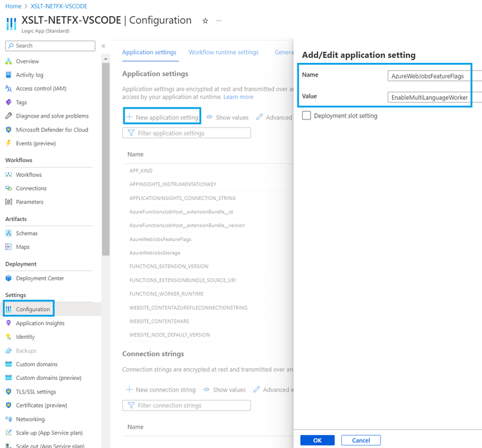The width and height of the screenshot is (482, 448).
Task: Favorite this page with the star icon
Action: point(205,21)
